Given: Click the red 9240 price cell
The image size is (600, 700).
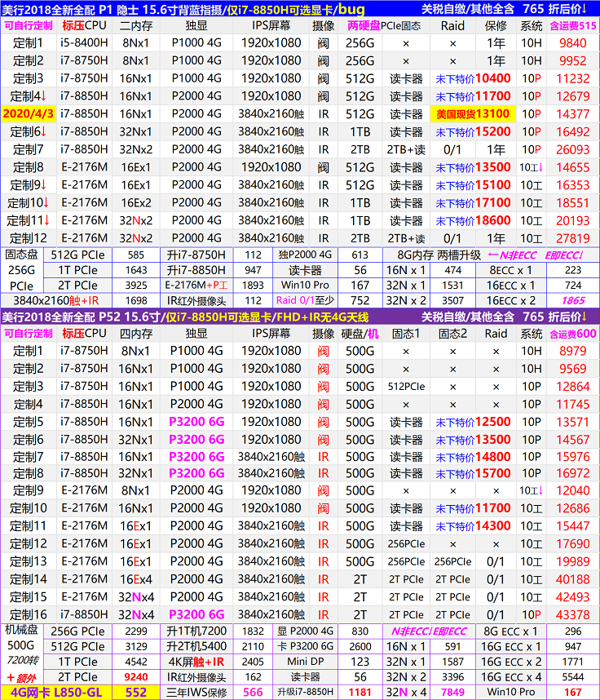Looking at the screenshot, I should click(135, 676).
